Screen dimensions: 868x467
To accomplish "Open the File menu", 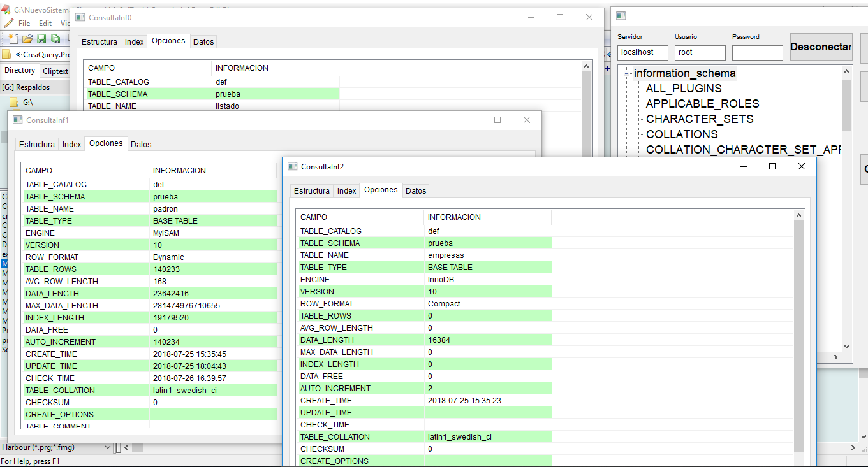I will [x=24, y=24].
